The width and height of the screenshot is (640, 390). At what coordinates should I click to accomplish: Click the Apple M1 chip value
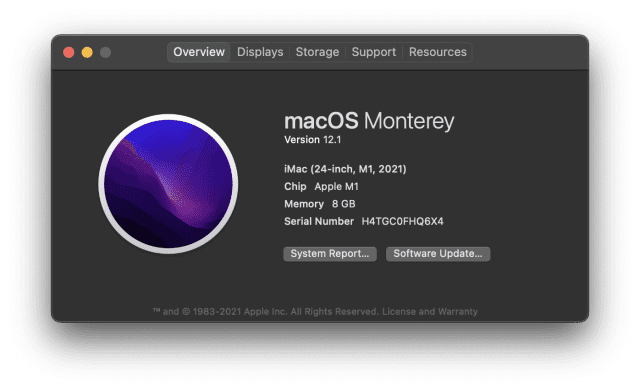pos(336,186)
